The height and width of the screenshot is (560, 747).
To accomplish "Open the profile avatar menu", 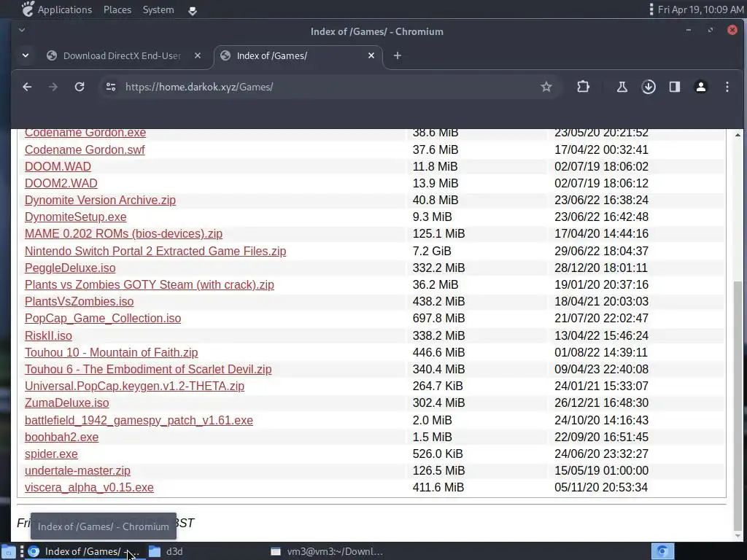I will 701,87.
